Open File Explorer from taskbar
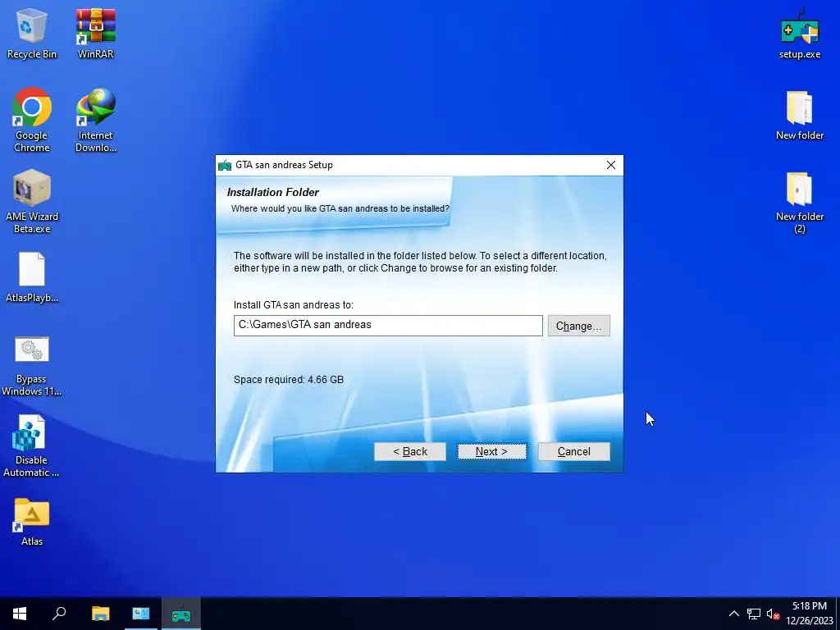The width and height of the screenshot is (840, 630). [x=100, y=614]
